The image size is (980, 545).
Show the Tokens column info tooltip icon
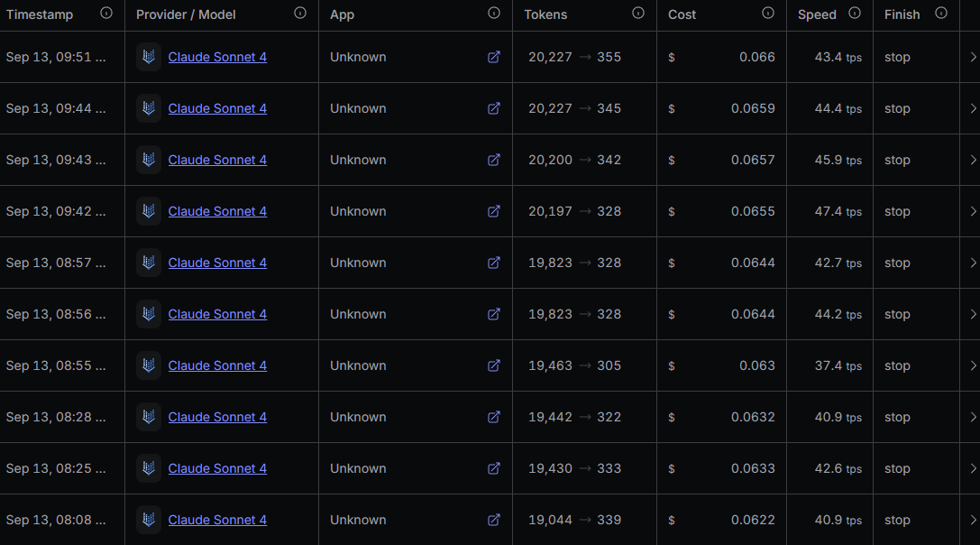click(x=638, y=14)
